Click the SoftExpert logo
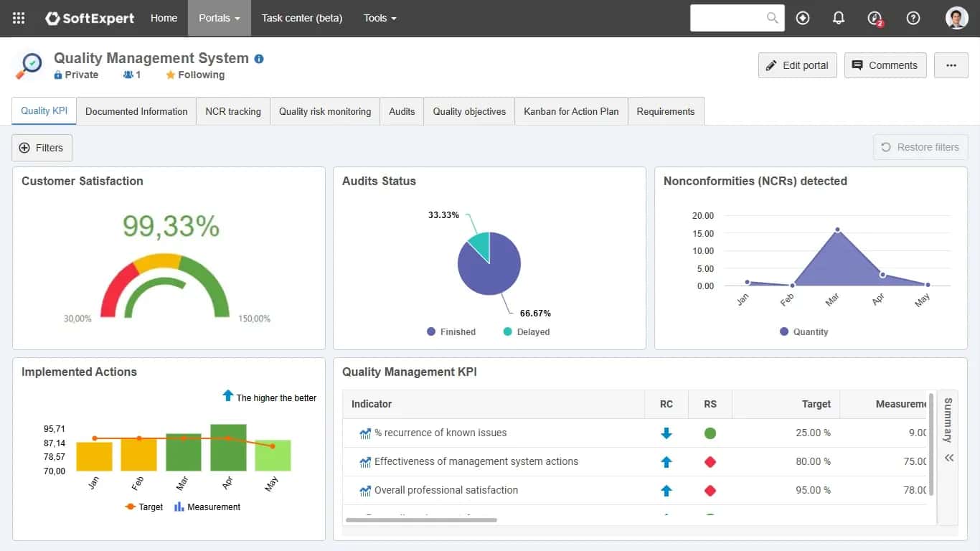The image size is (980, 551). pos(90,18)
